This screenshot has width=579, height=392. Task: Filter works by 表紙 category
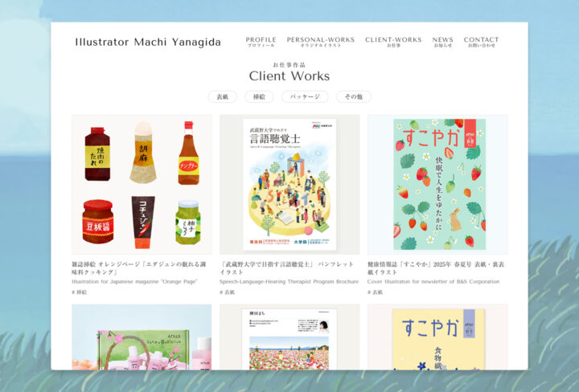coord(222,96)
